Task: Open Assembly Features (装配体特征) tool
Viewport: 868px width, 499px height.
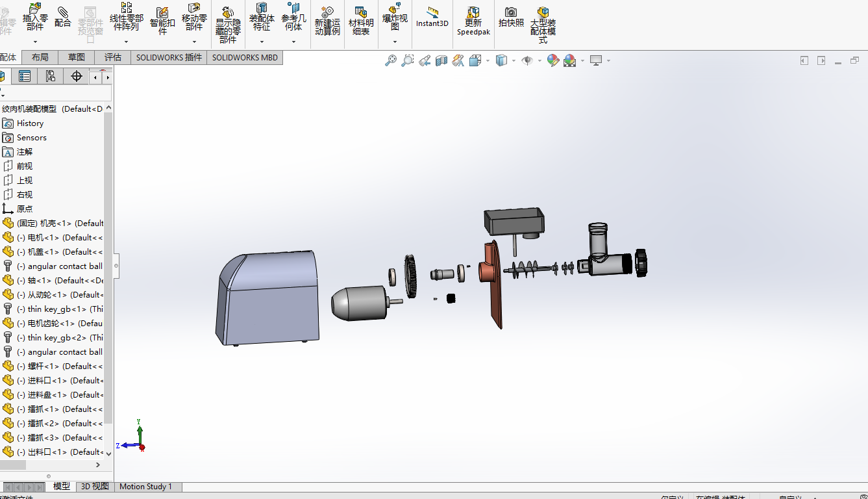Action: coord(262,17)
